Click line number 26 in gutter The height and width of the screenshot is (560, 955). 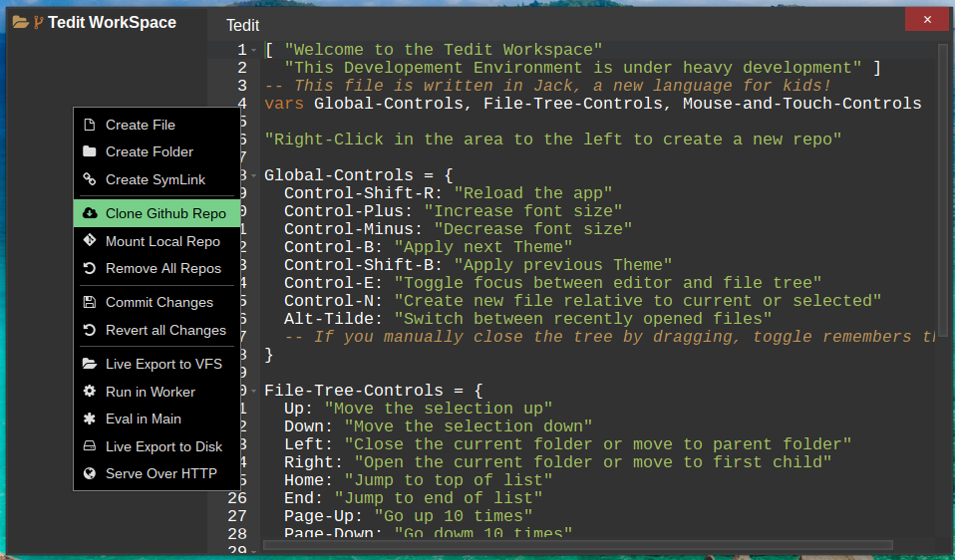[x=237, y=498]
